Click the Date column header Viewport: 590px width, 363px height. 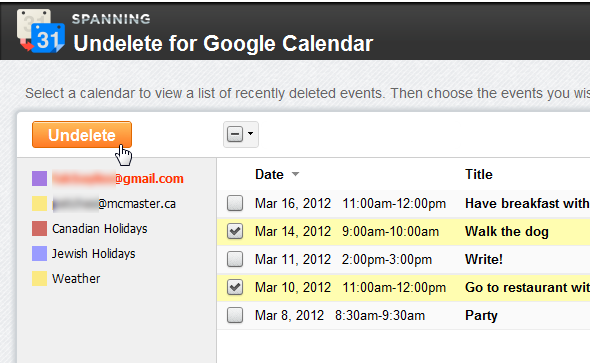click(269, 174)
